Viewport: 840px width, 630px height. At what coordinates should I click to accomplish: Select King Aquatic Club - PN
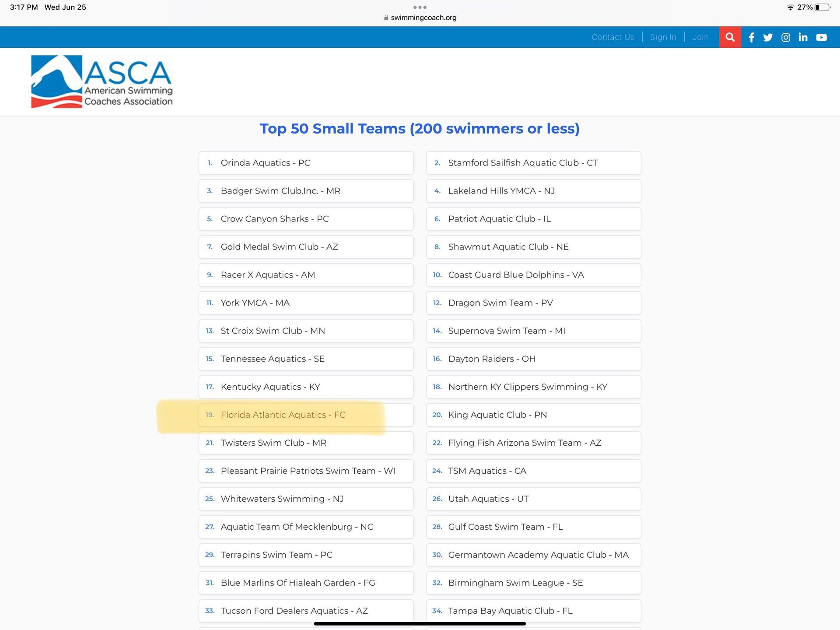pyautogui.click(x=533, y=415)
